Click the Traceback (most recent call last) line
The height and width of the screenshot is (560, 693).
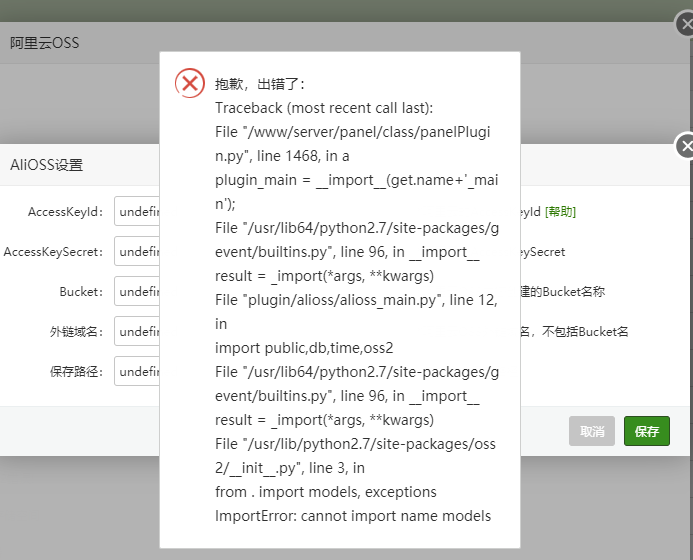tap(324, 108)
